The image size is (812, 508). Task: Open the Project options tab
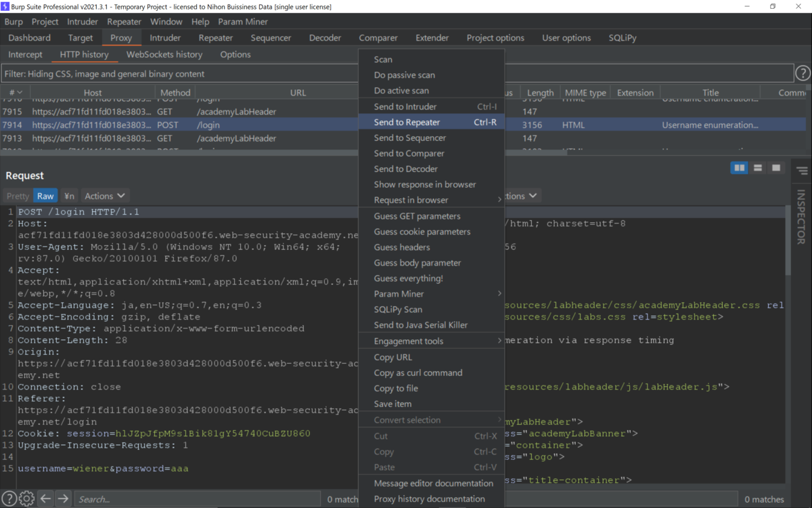pyautogui.click(x=495, y=38)
